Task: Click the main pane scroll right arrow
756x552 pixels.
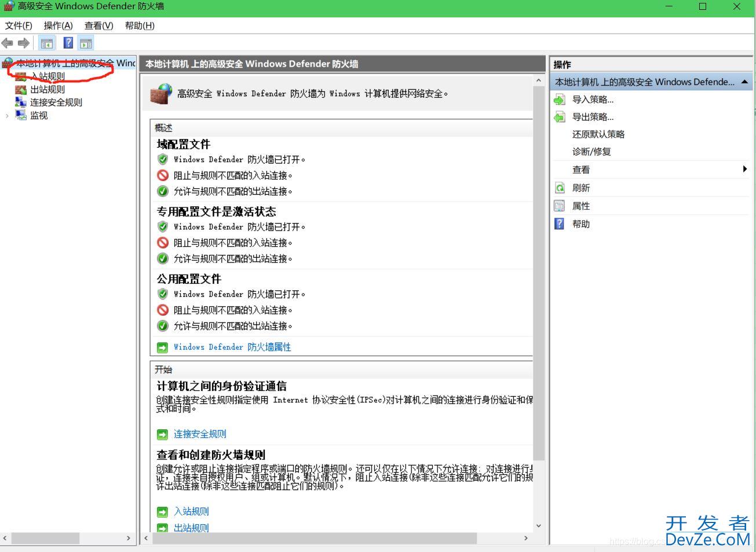Action: click(526, 538)
